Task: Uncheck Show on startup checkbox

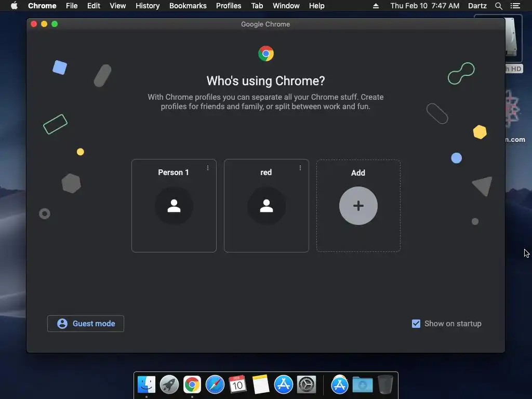Action: (416, 324)
